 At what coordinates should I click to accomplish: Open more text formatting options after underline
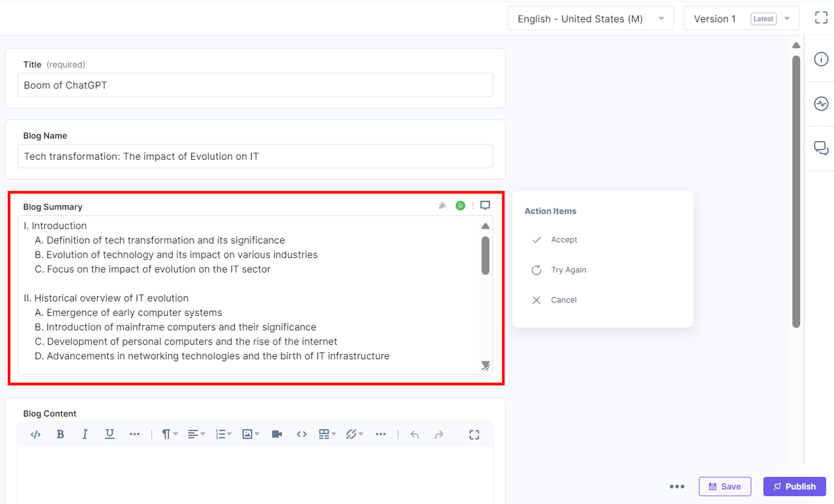[134, 434]
